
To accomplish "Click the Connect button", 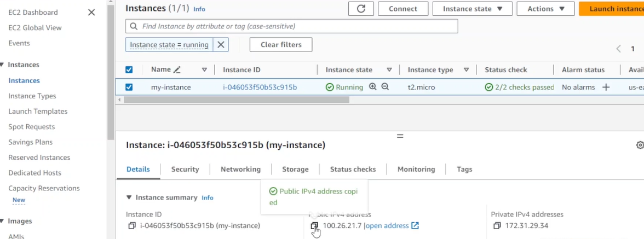I will [403, 9].
